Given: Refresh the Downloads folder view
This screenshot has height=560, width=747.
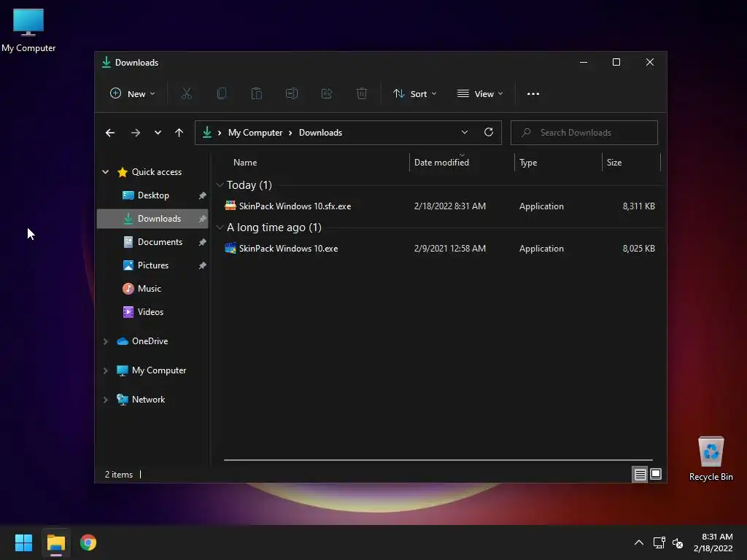Looking at the screenshot, I should pyautogui.click(x=488, y=133).
